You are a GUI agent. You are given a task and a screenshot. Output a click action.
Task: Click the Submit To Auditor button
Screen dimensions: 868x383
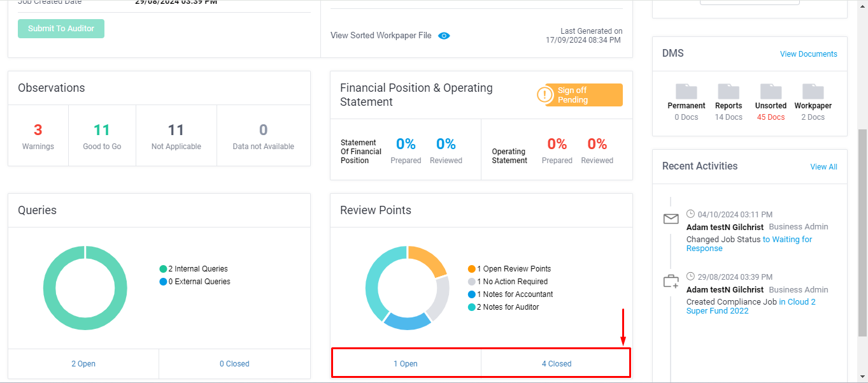click(x=61, y=29)
